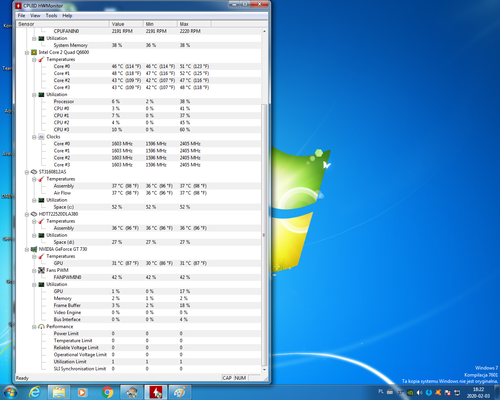Collapse Temperatures under Intel Core 2 Quad
The width and height of the screenshot is (500, 400).
(34, 59)
